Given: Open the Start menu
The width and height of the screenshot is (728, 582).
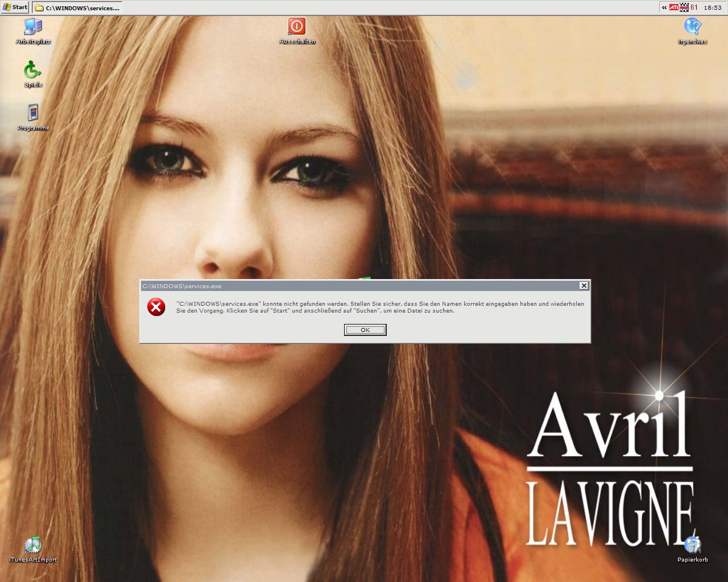Looking at the screenshot, I should point(15,7).
